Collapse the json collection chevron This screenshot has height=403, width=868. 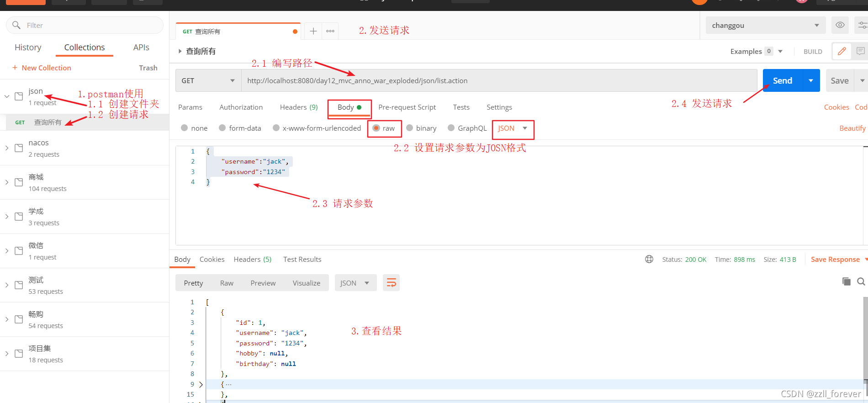[x=7, y=96]
